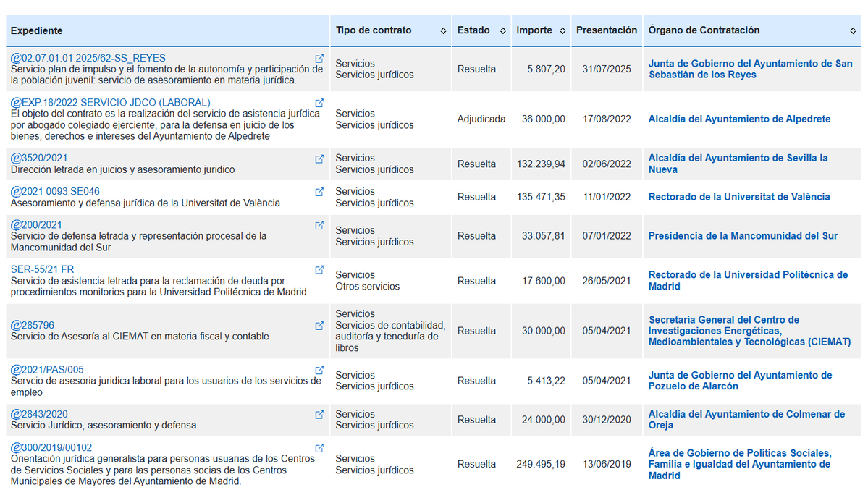868x490 pixels.
Task: Open external link icon for SER-55/21 FR
Action: click(x=319, y=270)
